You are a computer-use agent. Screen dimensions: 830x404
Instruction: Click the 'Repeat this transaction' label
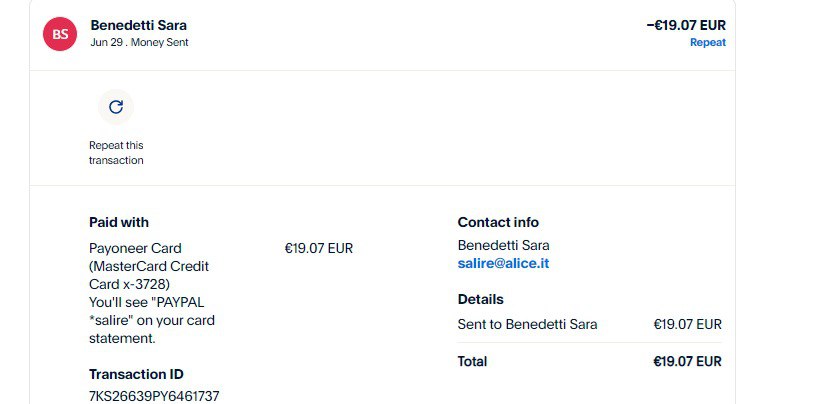coord(116,153)
